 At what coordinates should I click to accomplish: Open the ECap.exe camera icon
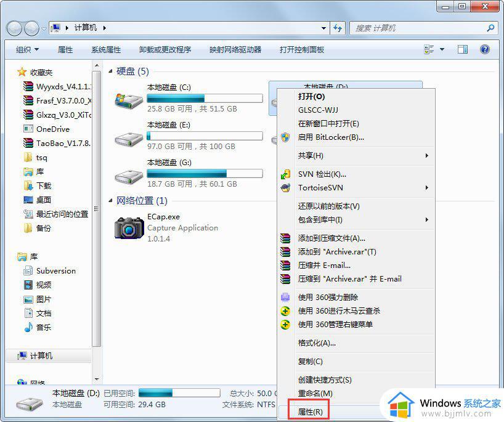pos(129,227)
